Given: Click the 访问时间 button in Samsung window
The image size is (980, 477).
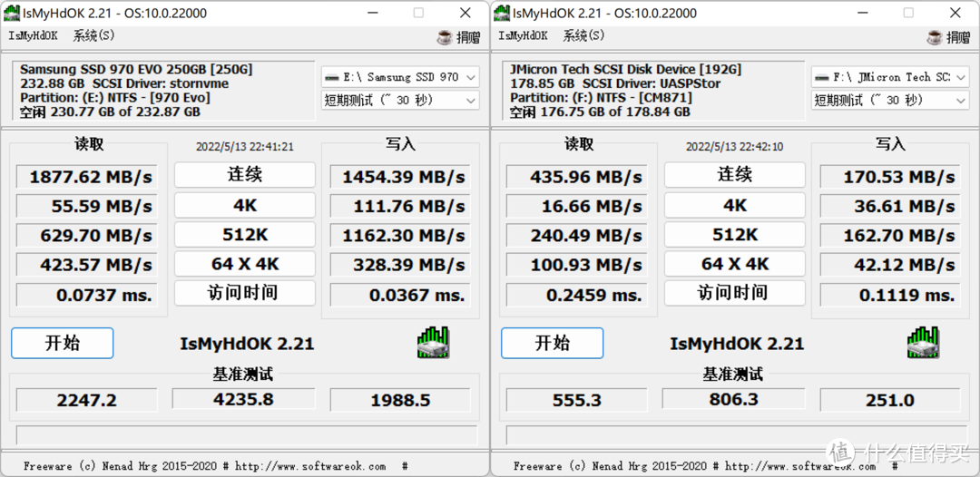Looking at the screenshot, I should 245,293.
